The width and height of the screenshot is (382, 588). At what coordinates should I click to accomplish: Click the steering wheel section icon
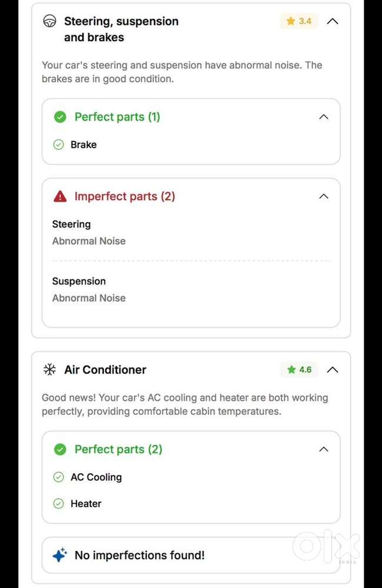pyautogui.click(x=50, y=21)
